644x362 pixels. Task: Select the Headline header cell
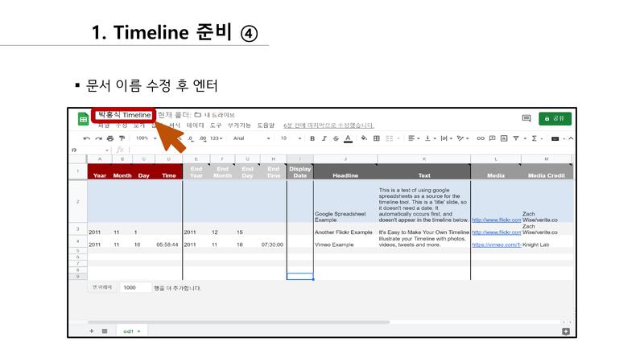[x=345, y=171]
